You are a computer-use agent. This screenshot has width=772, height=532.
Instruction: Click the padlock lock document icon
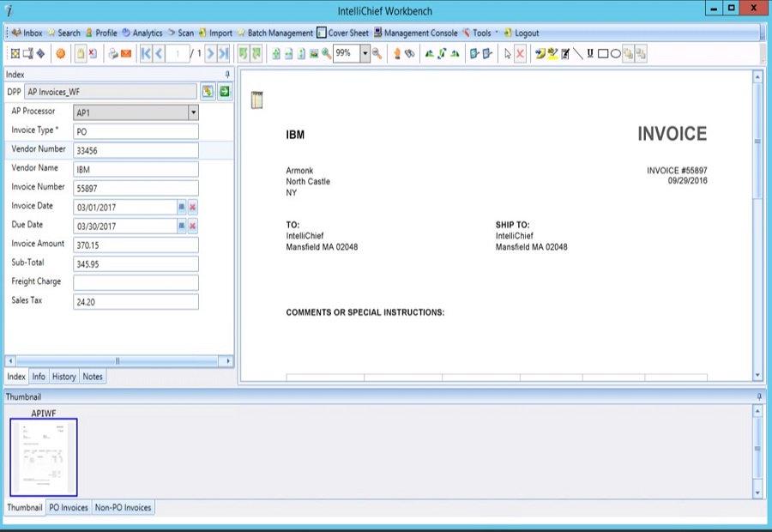coord(81,54)
